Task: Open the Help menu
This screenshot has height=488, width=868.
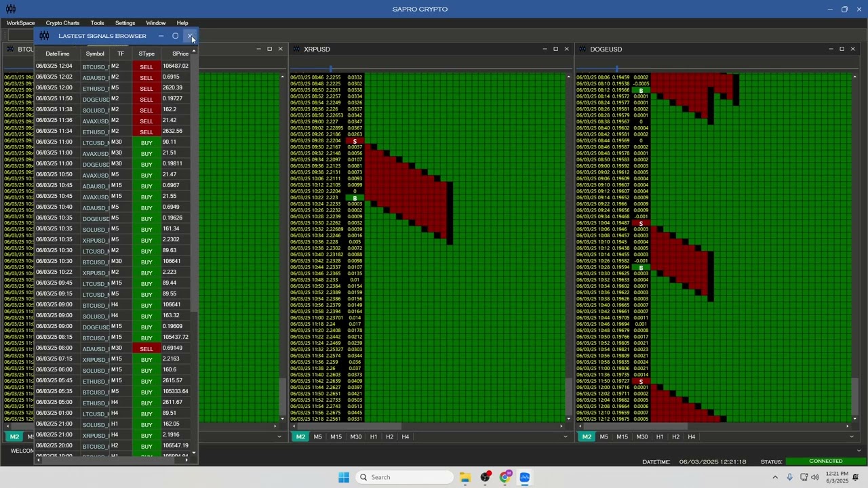Action: 182,23
